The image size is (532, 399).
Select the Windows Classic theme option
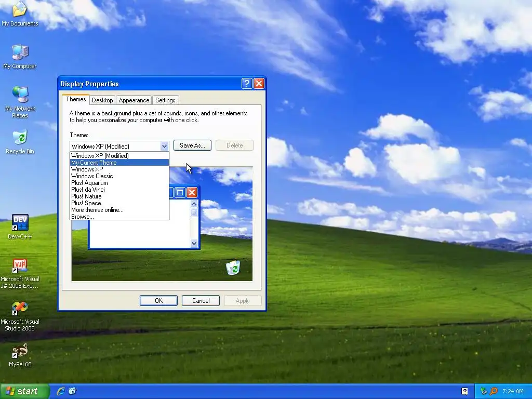pos(119,176)
